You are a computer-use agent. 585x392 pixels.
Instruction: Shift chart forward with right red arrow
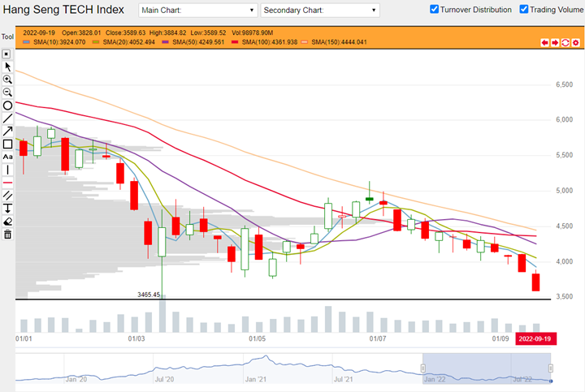pyautogui.click(x=555, y=42)
